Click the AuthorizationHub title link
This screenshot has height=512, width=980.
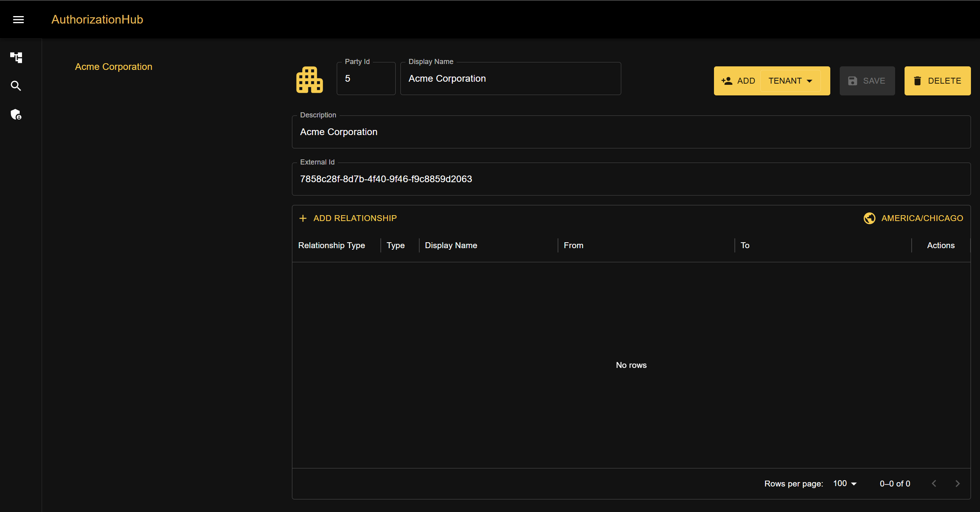97,20
